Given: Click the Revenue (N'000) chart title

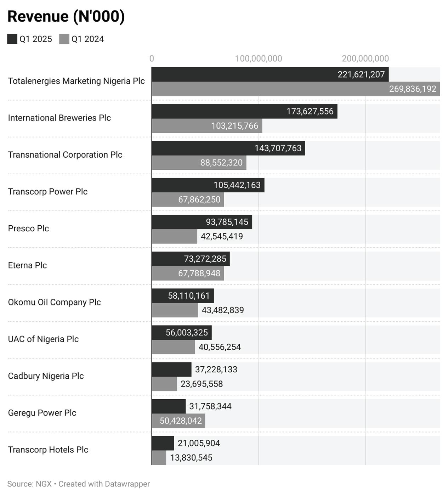Looking at the screenshot, I should coord(66,16).
